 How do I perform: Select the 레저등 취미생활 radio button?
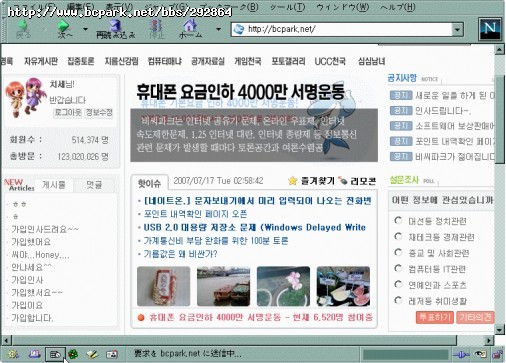click(398, 300)
